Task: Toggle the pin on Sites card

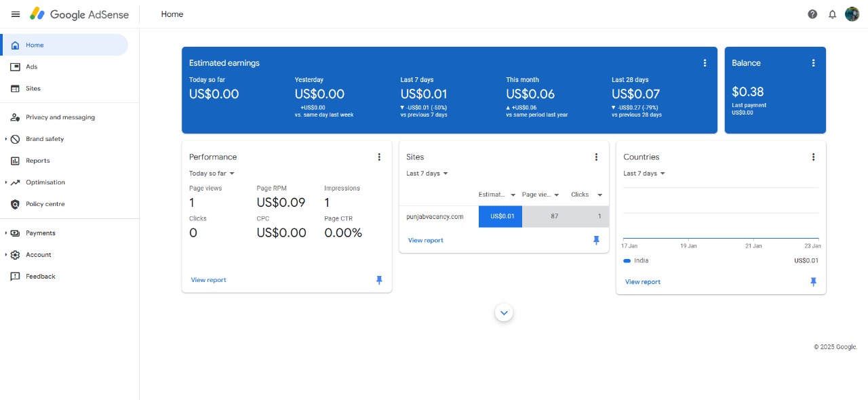Action: 596,241
